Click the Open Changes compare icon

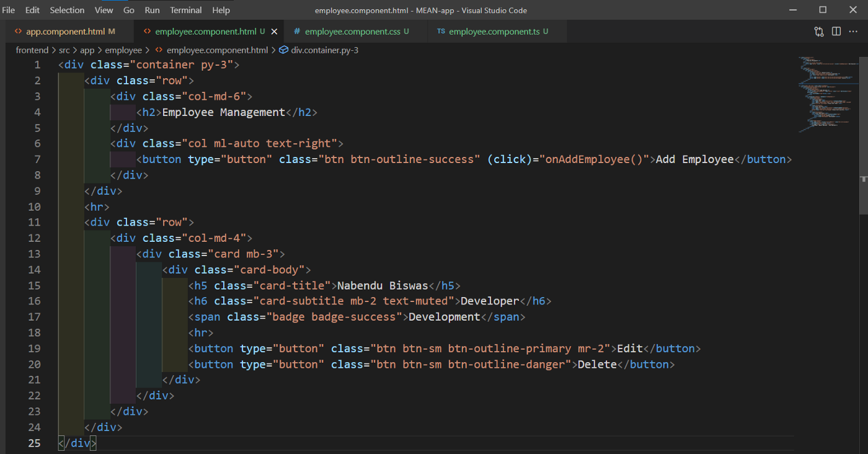[819, 32]
